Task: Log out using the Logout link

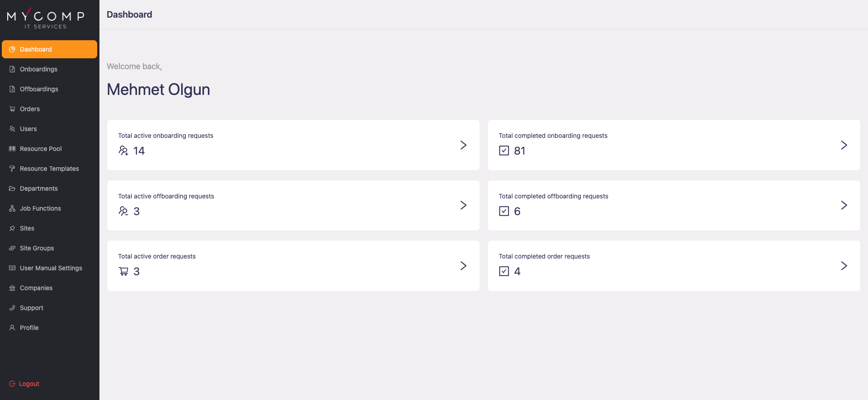Action: 29,384
